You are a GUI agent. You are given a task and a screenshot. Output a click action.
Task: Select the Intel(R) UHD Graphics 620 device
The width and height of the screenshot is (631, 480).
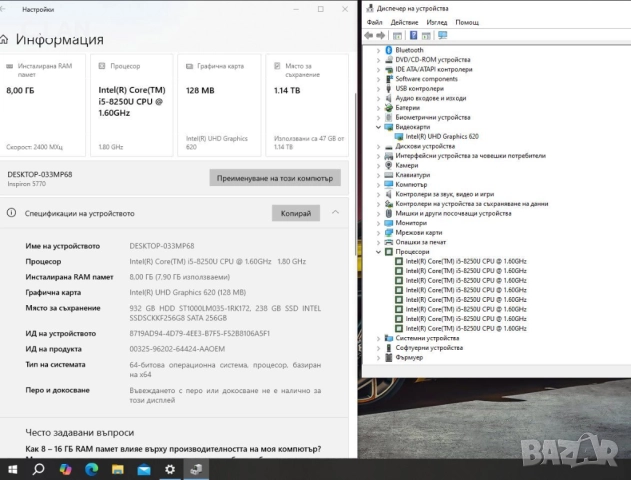click(x=442, y=136)
